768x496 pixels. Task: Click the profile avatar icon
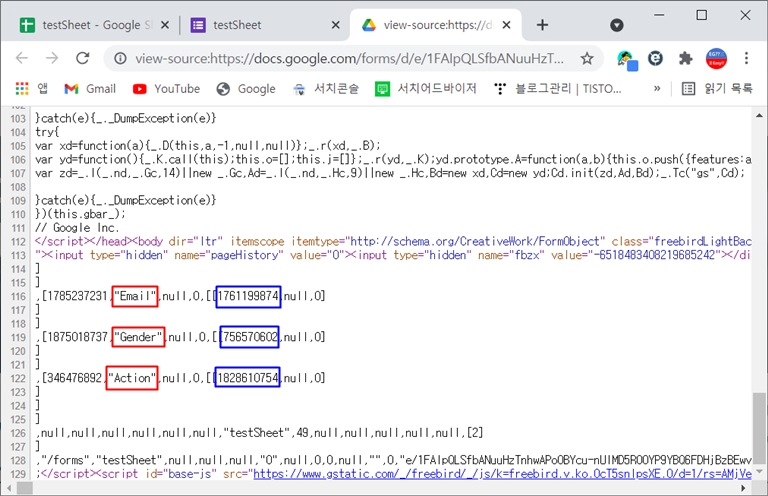pyautogui.click(x=716, y=59)
